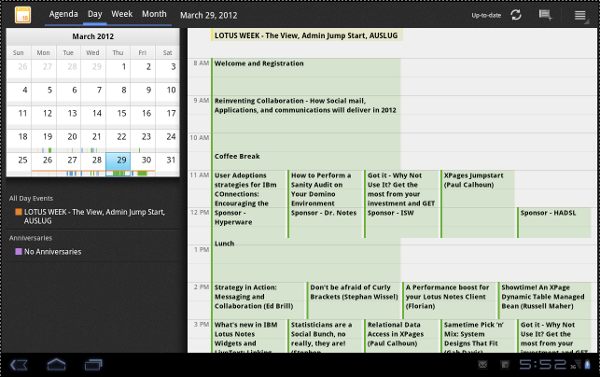Image resolution: width=600 pixels, height=377 pixels.
Task: Tap the Up-to-date sync status
Action: [486, 15]
